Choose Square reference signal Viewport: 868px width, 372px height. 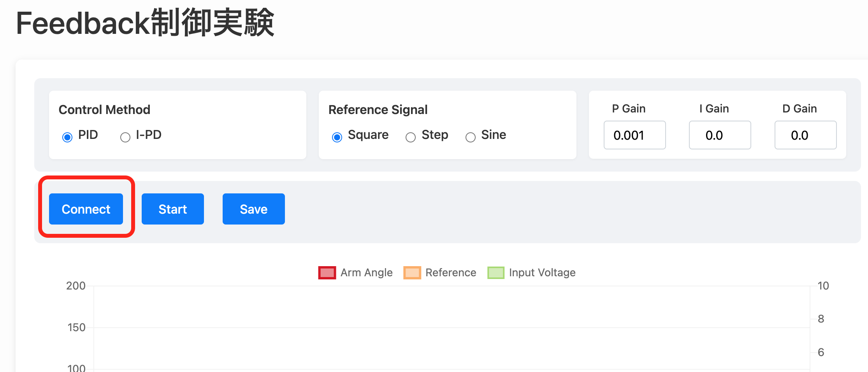pyautogui.click(x=337, y=137)
